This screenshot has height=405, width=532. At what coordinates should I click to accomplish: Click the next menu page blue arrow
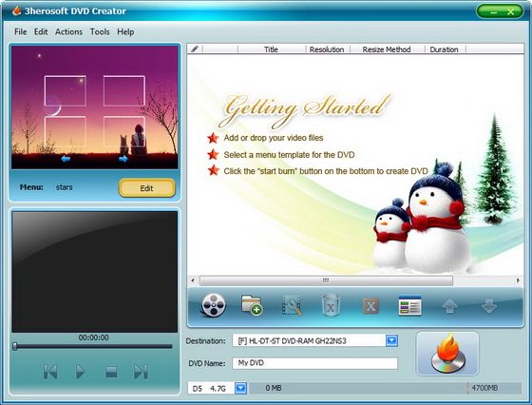(x=123, y=159)
